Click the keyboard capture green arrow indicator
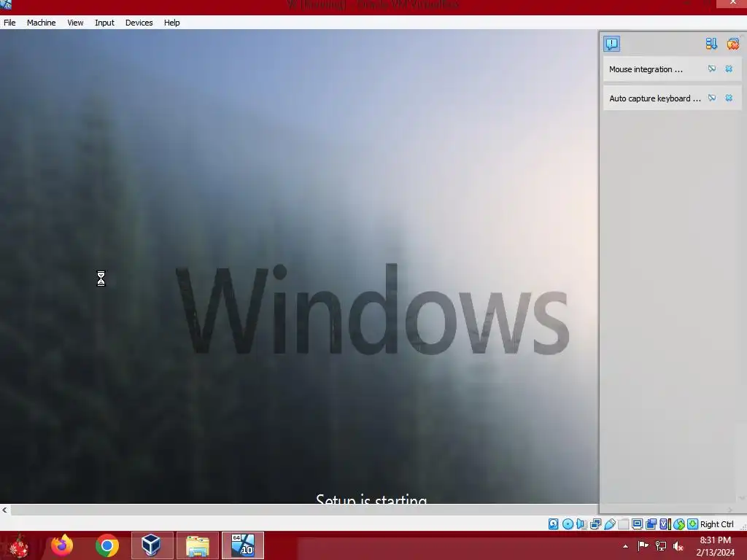 (x=693, y=524)
